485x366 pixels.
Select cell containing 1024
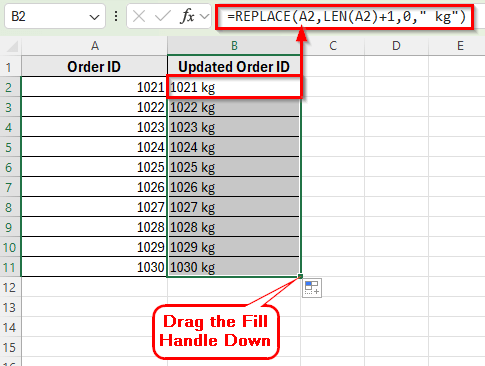94,147
